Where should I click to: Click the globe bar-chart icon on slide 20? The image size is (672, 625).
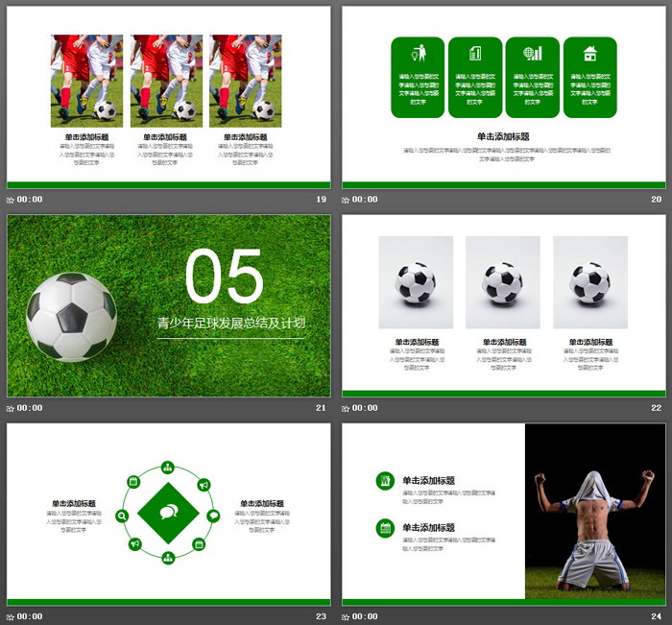pyautogui.click(x=532, y=54)
